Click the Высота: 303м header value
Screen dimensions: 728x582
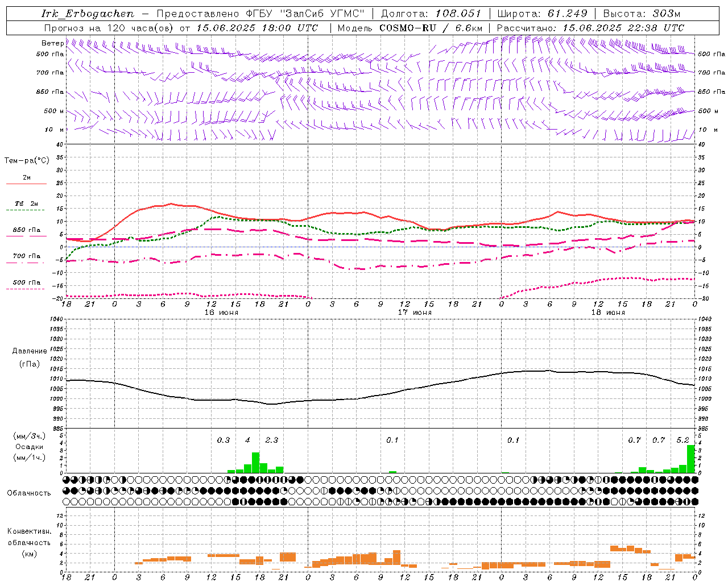pos(642,14)
